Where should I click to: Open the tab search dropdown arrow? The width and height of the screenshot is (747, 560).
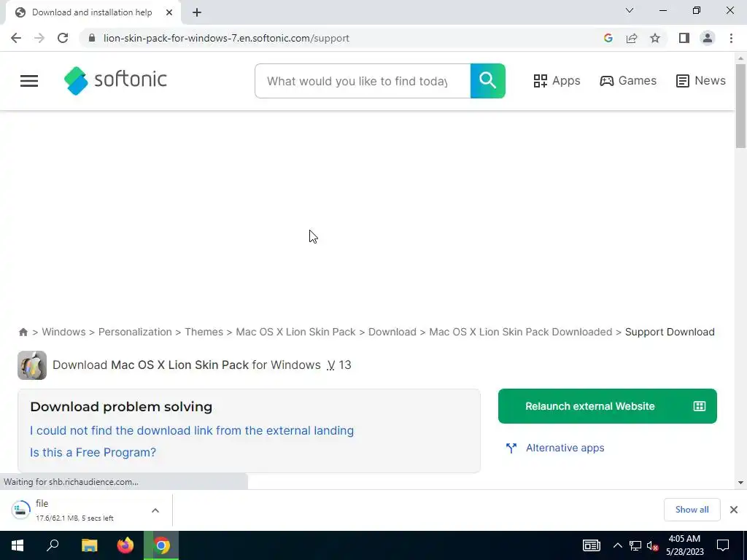pyautogui.click(x=630, y=10)
